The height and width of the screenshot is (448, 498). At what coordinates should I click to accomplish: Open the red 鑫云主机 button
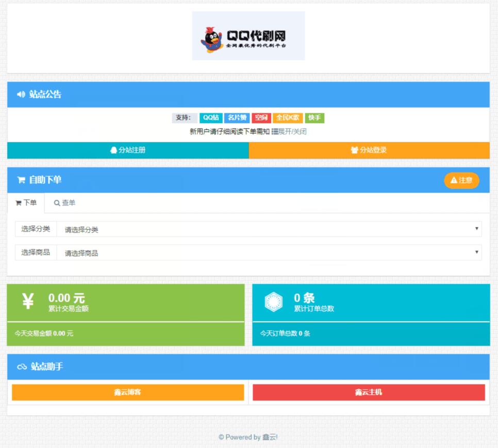point(369,392)
